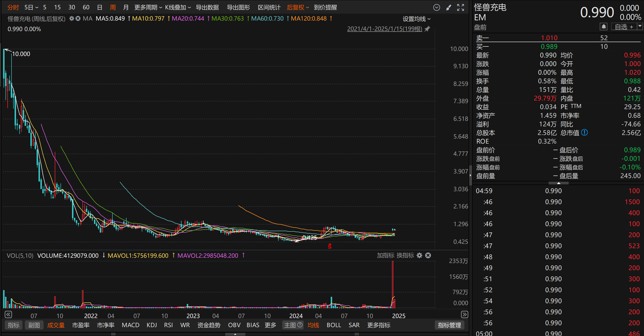Switch to 日 daily K-line
Screen dimensions: 644x336
click(x=99, y=7)
